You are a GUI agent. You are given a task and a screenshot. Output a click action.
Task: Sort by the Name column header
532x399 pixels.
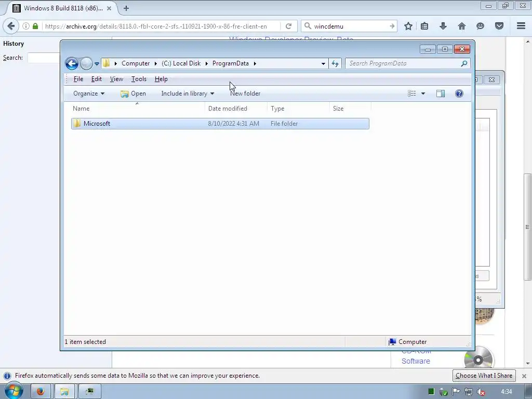(x=137, y=109)
